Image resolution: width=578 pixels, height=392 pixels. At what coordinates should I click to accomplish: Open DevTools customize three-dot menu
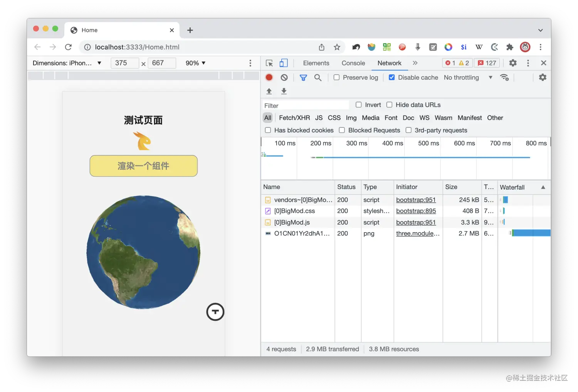(x=528, y=63)
